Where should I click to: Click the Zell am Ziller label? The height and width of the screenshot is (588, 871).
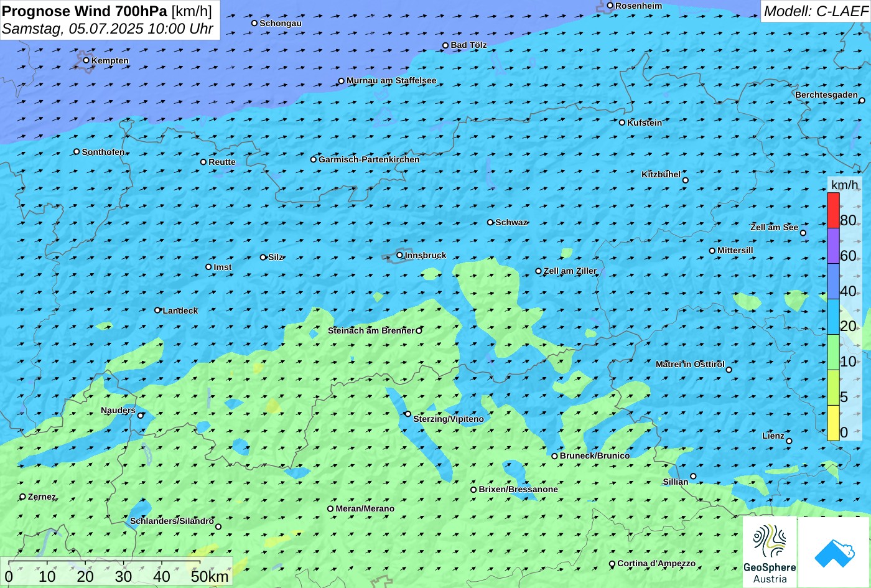coord(570,271)
